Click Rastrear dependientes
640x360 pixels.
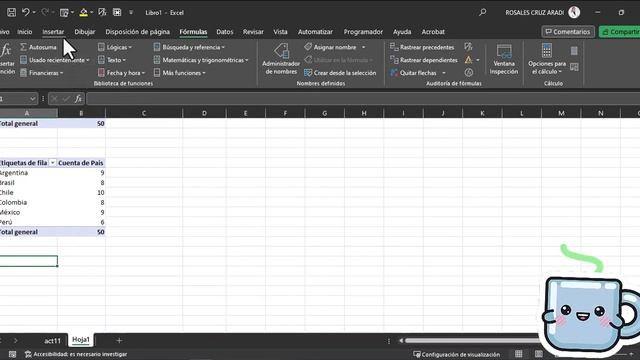pyautogui.click(x=424, y=60)
